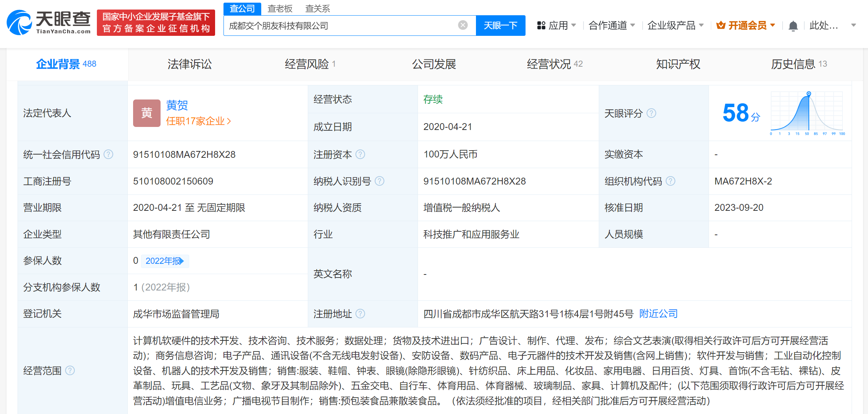868x414 pixels.
Task: Click credit code 91510108MA672H8X28 under 统一社会信用代码
Action: pyautogui.click(x=184, y=154)
